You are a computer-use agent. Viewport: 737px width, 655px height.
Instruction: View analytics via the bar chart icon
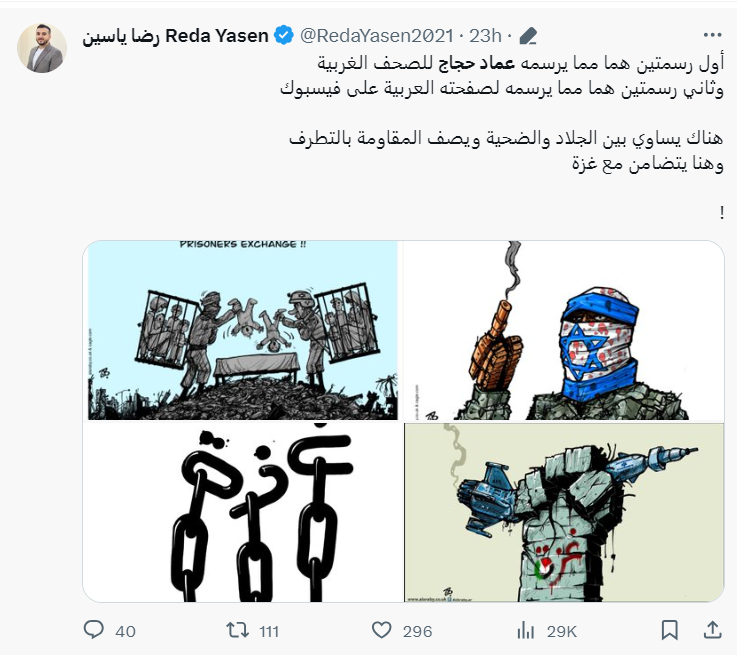coord(525,630)
